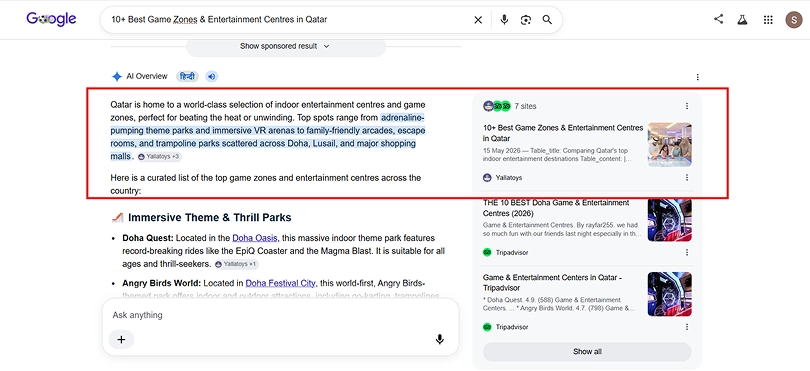Submit search with the magnifier icon
Image resolution: width=810 pixels, height=371 pixels.
pyautogui.click(x=547, y=20)
